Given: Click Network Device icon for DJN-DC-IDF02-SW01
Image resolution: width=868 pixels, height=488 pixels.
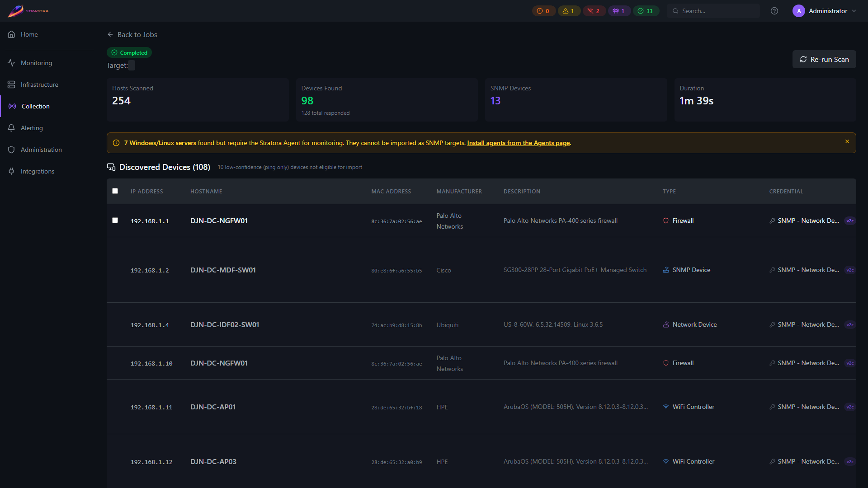Looking at the screenshot, I should (665, 324).
